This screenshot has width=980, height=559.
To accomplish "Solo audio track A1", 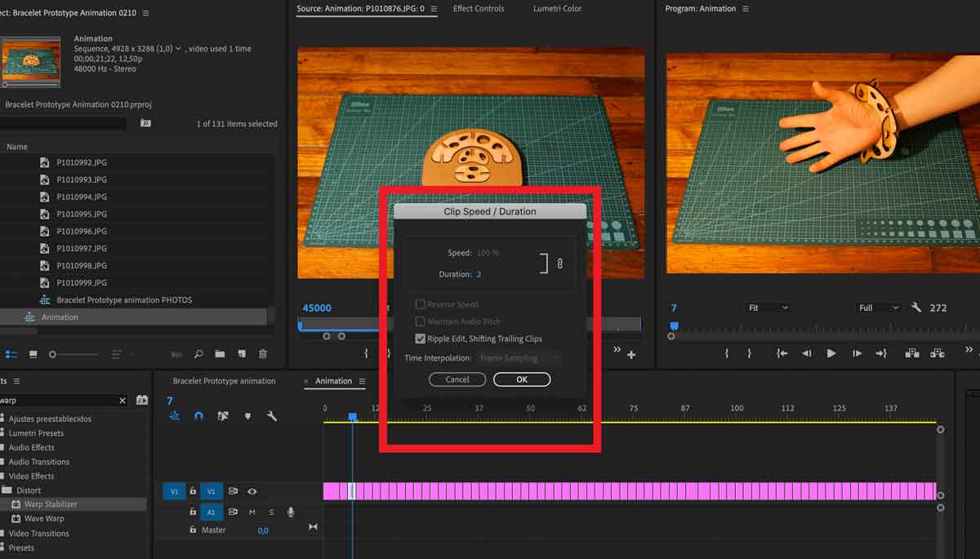I will (272, 512).
